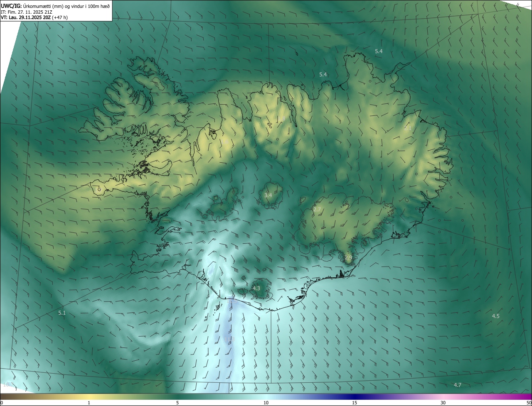Image resolution: width=532 pixels, height=406 pixels.
Task: Pick the 2.9 value near the southeast coast
Action: [x=348, y=258]
